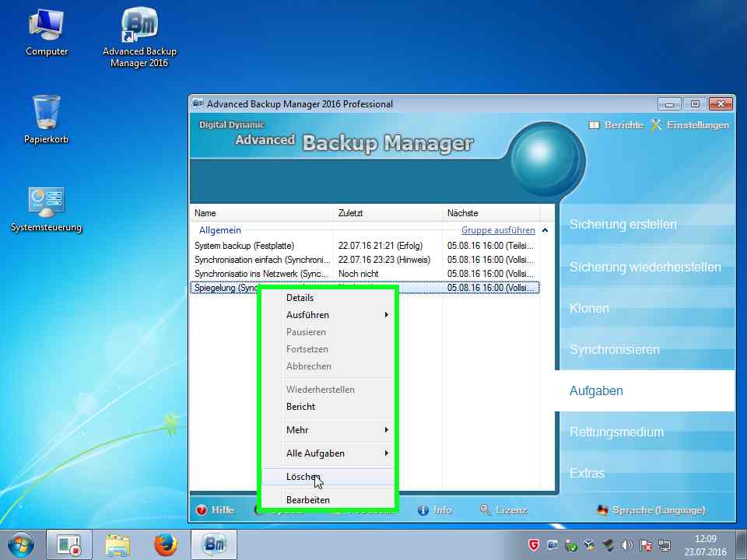Click the greyed-out Pausieren menu entry

(328, 332)
